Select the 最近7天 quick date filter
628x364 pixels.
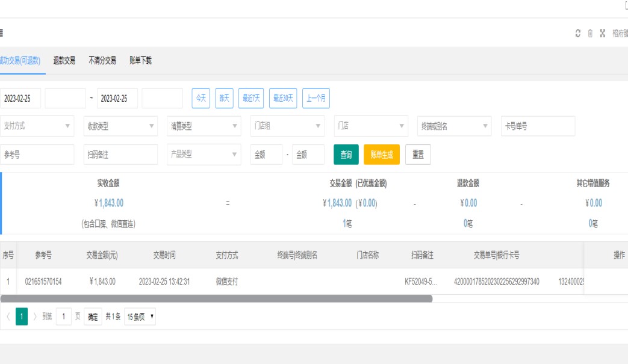(251, 98)
